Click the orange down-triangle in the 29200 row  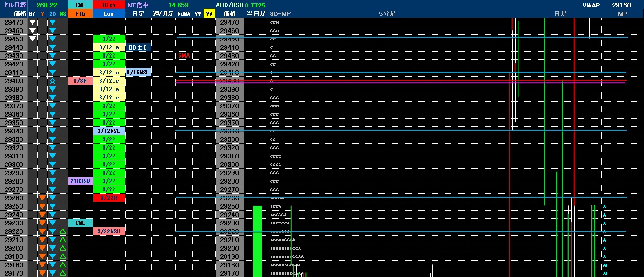pyautogui.click(x=42, y=248)
